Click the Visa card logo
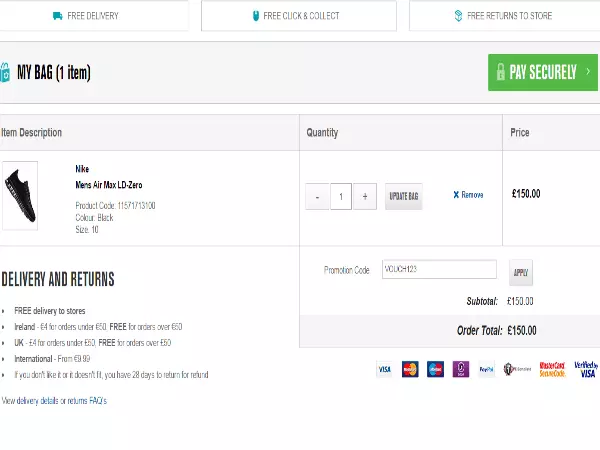 click(x=384, y=369)
